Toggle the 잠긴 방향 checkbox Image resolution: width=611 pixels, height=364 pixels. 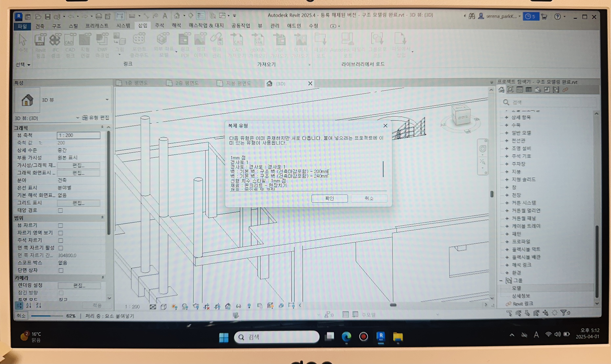coord(61,293)
